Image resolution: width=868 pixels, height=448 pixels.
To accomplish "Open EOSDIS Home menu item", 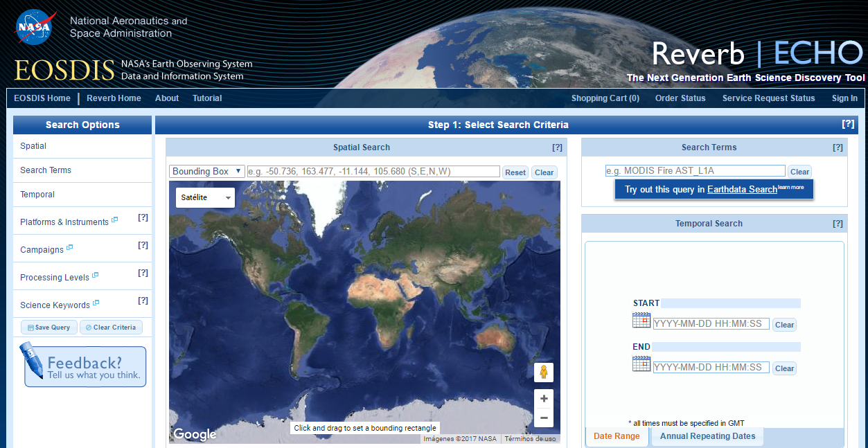I will (42, 98).
